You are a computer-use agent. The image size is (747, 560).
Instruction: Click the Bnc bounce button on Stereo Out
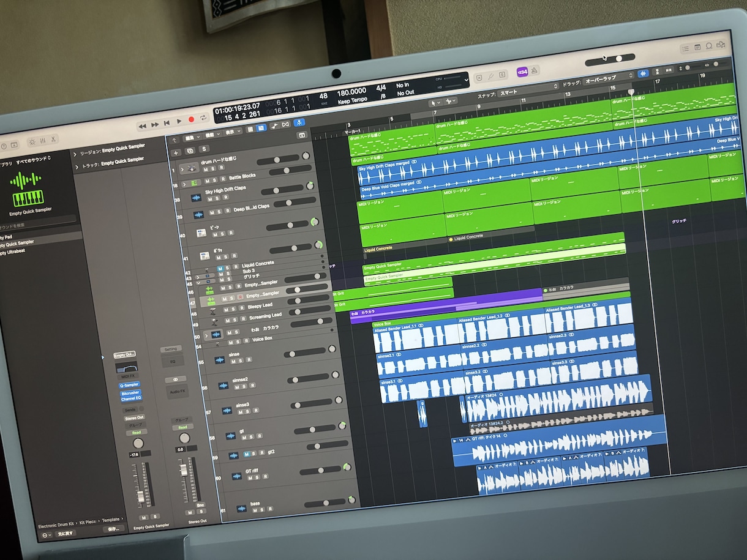pyautogui.click(x=200, y=505)
